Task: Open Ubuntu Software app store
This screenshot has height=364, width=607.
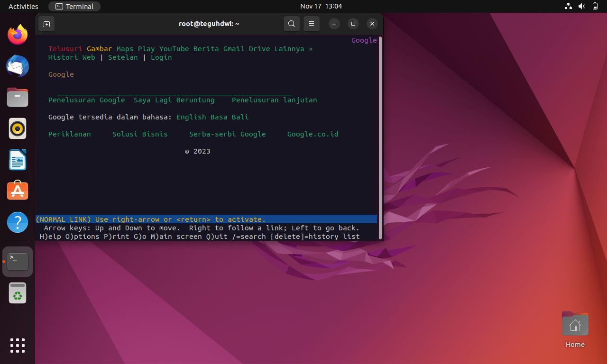Action: coord(18,191)
